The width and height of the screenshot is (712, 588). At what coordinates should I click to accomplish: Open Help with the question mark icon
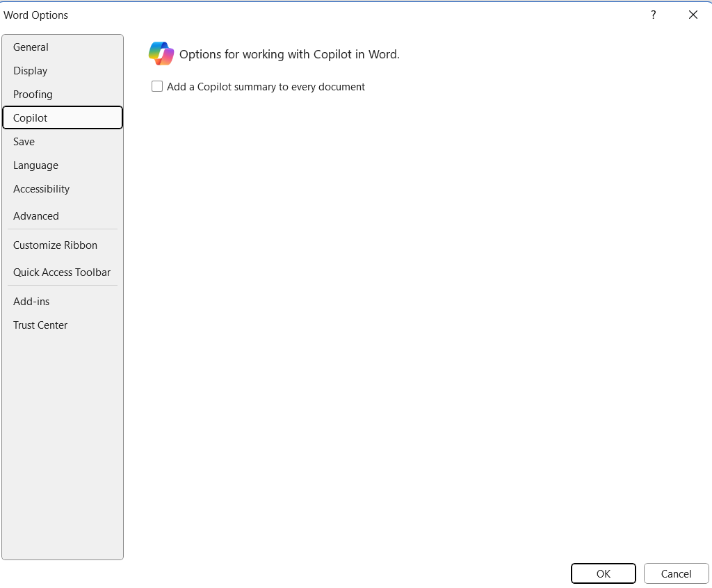pyautogui.click(x=653, y=15)
